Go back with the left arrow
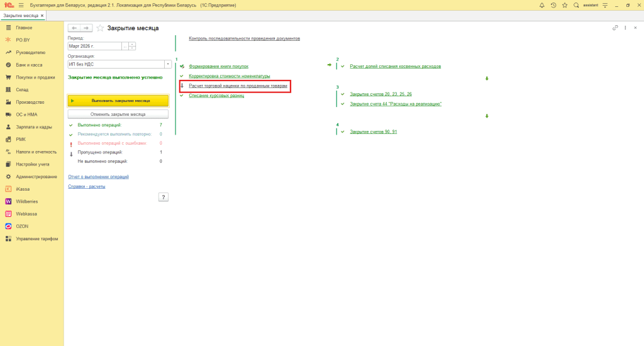 click(x=74, y=28)
